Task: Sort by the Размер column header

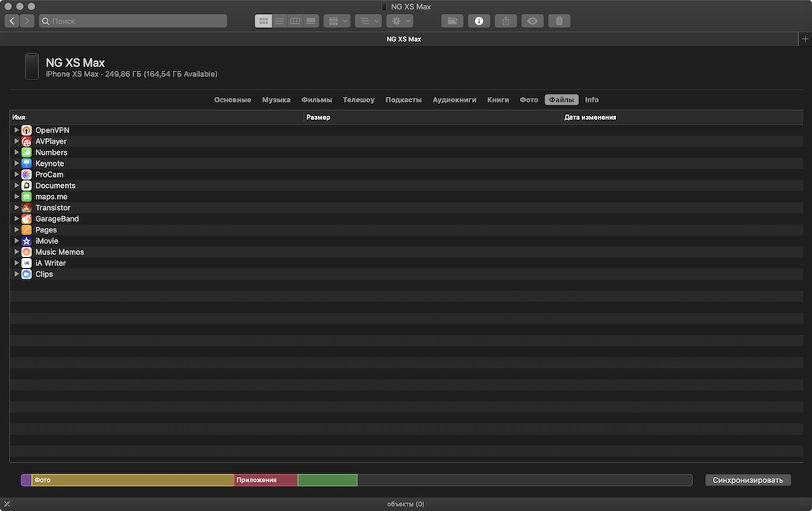Action: 433,117
